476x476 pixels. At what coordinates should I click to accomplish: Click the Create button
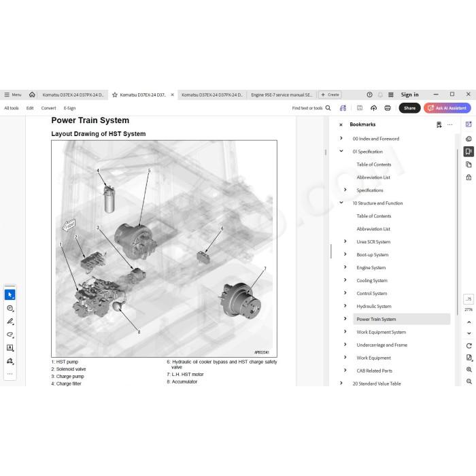pos(330,95)
